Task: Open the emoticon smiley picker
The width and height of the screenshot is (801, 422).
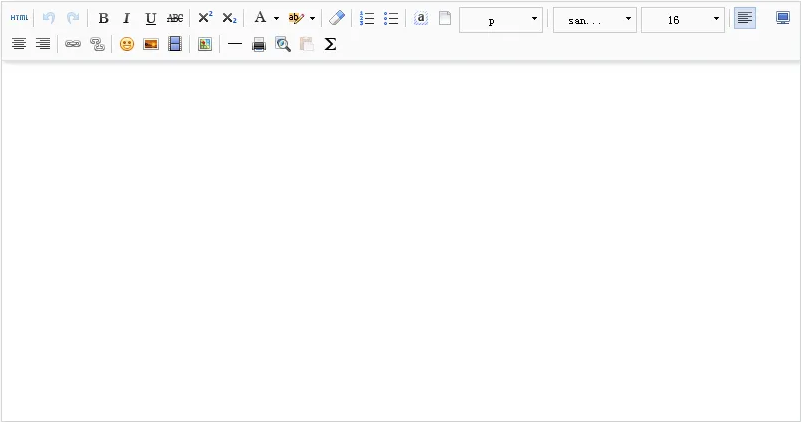Action: [127, 44]
